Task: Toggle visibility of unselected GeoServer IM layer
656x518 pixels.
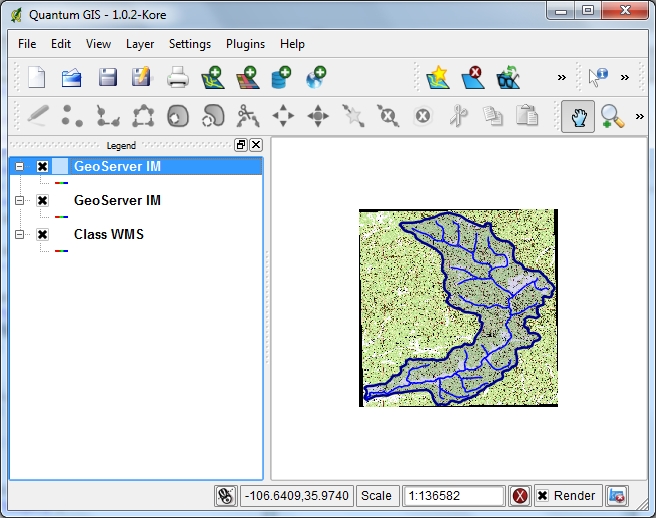Action: click(x=42, y=200)
